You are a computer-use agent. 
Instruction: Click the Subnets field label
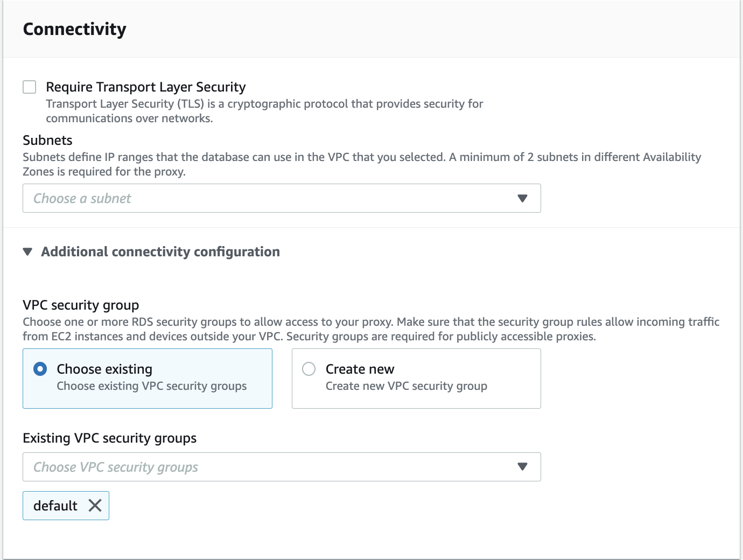coord(47,141)
